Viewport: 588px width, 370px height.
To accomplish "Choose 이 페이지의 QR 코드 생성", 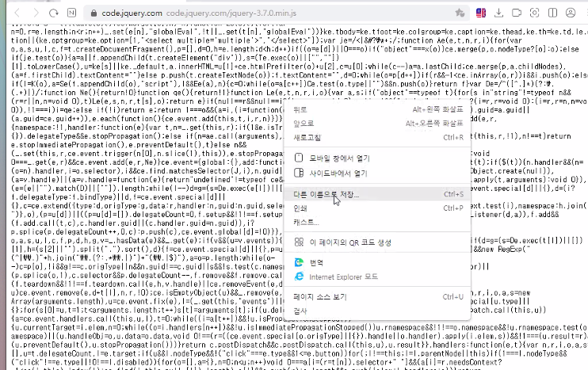I will pyautogui.click(x=378, y=242).
